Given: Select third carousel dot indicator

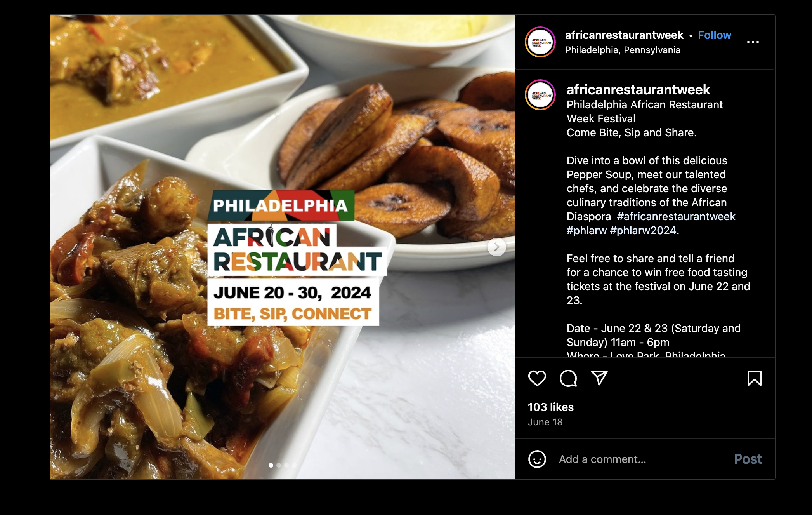Looking at the screenshot, I should pyautogui.click(x=286, y=465).
